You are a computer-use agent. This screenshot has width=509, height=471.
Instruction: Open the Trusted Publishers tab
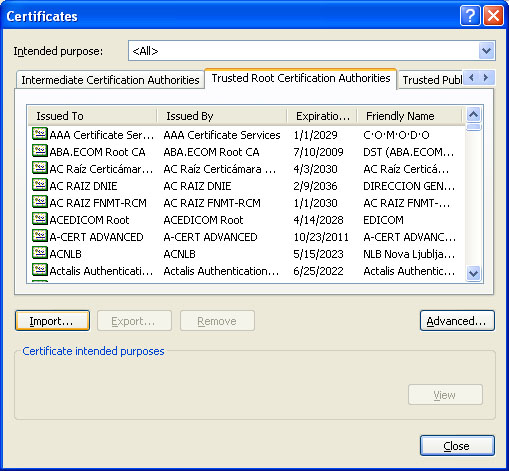coord(432,80)
